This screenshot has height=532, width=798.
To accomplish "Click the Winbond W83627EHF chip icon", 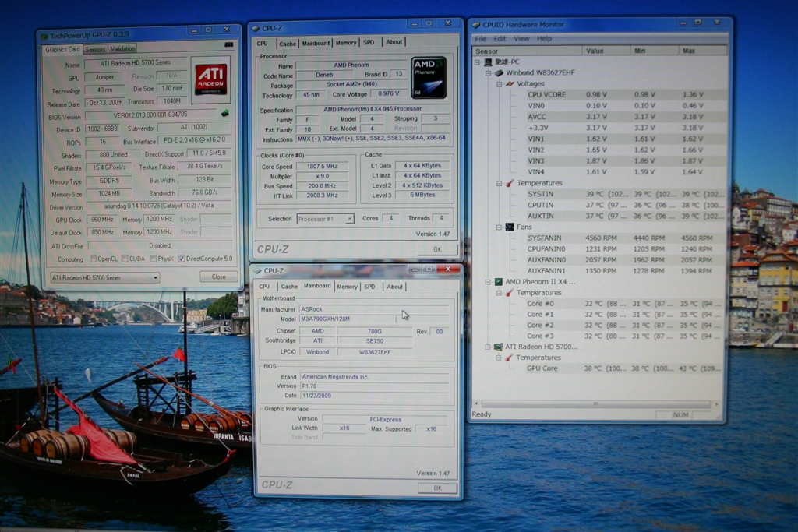I will coord(499,72).
